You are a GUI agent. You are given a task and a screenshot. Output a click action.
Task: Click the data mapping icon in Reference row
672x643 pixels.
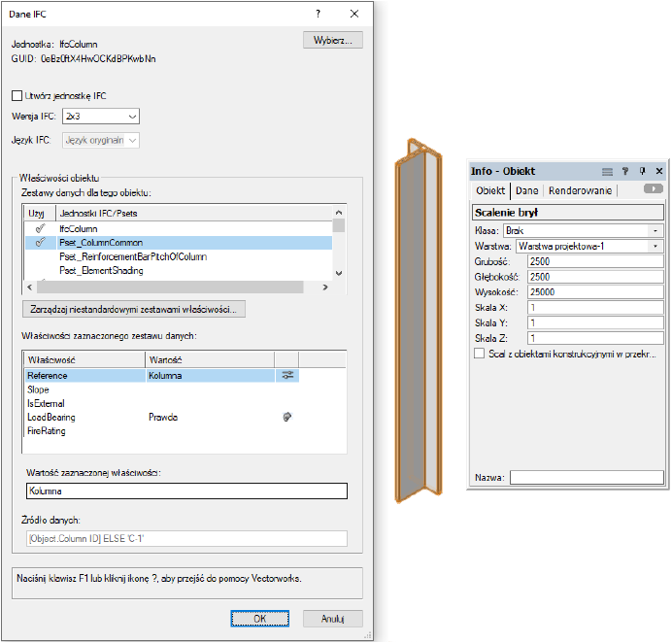point(286,375)
